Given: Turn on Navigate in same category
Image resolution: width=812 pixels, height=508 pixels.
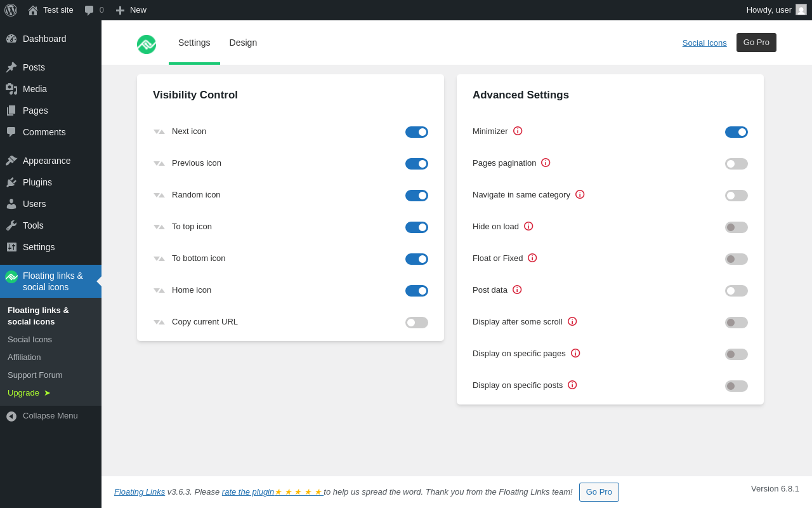Looking at the screenshot, I should click(737, 196).
